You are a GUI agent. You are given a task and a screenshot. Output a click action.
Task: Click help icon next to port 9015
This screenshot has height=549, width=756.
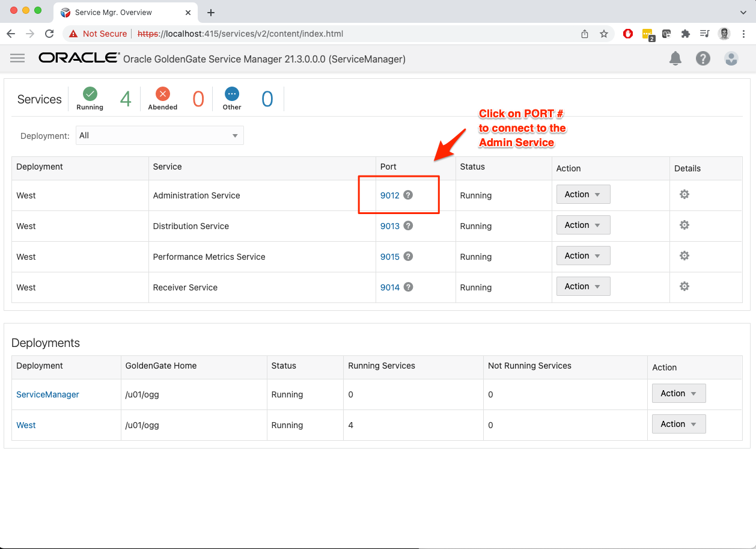pyautogui.click(x=408, y=256)
